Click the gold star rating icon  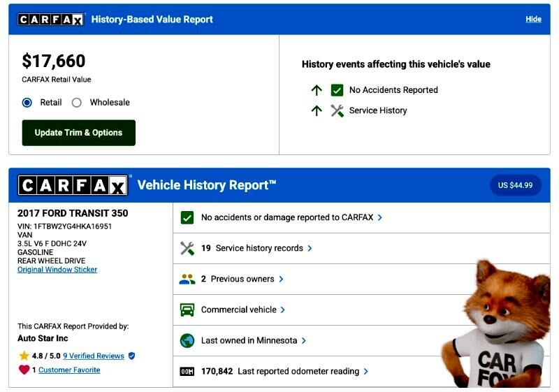[24, 356]
